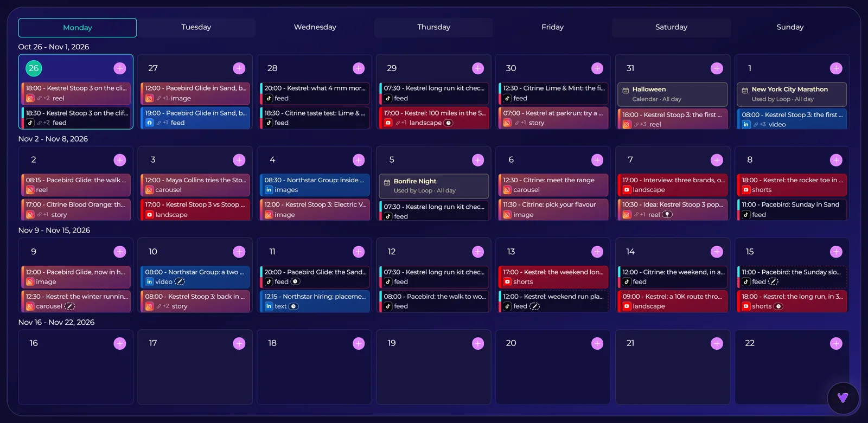
Task: Switch to the Thursday column header
Action: [433, 27]
